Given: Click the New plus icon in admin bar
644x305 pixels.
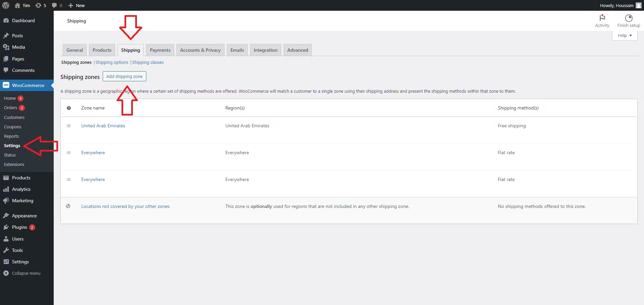Looking at the screenshot, I should click(70, 5).
